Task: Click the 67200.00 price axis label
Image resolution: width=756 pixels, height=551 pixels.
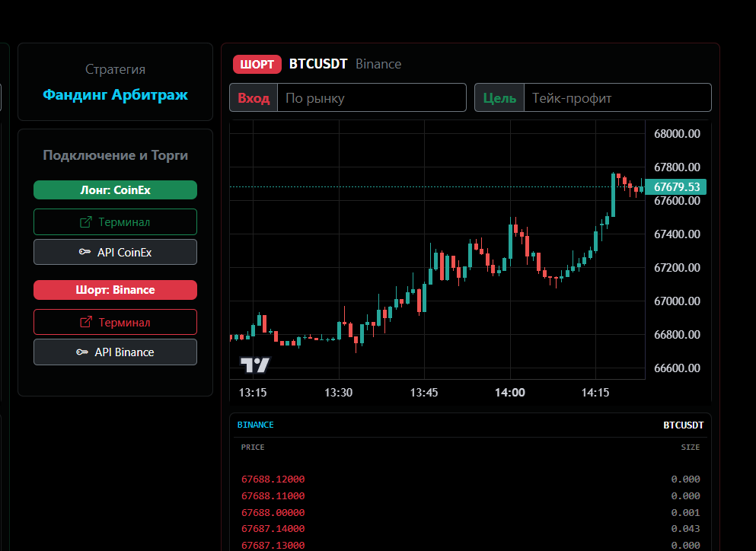Action: point(677,268)
